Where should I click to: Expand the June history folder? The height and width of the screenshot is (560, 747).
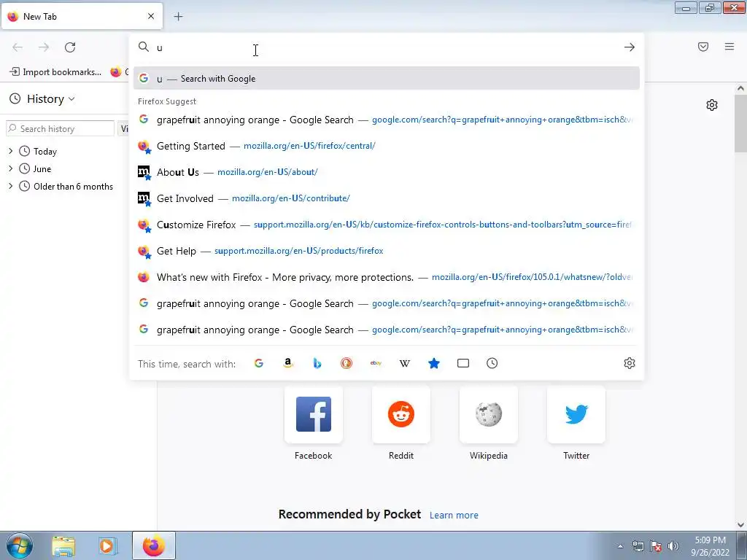10,168
